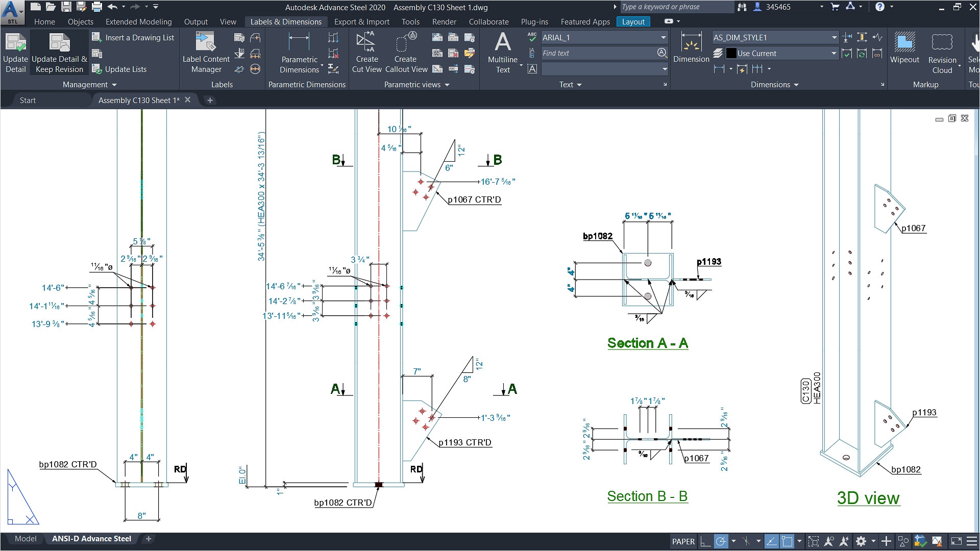Click Create Cut View
This screenshot has width=980, height=551.
(366, 53)
